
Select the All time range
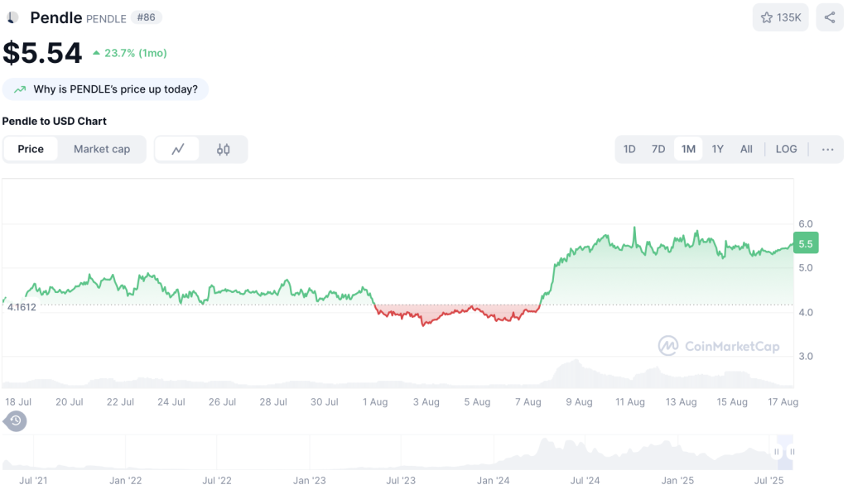[x=746, y=149]
